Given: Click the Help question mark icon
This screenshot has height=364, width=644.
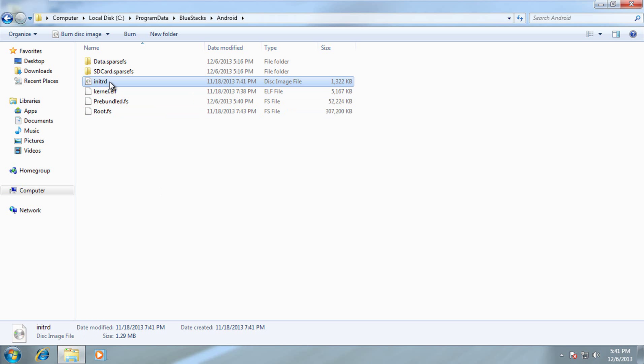Looking at the screenshot, I should pos(633,34).
